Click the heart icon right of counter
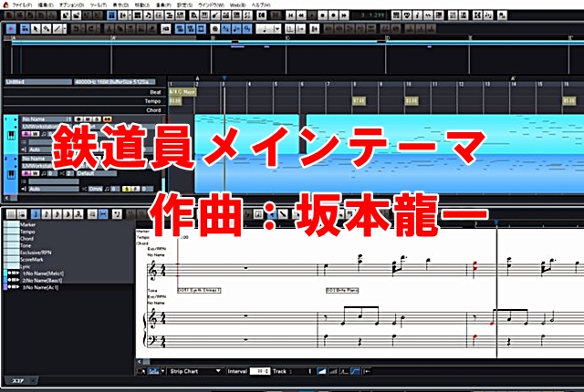 [x=407, y=15]
